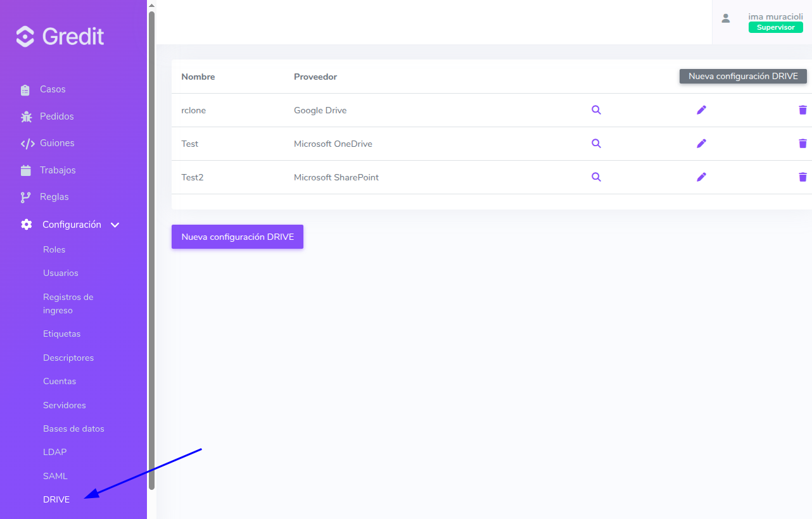Image resolution: width=812 pixels, height=519 pixels.
Task: Open Trabajos calendar icon in sidebar
Action: click(25, 170)
